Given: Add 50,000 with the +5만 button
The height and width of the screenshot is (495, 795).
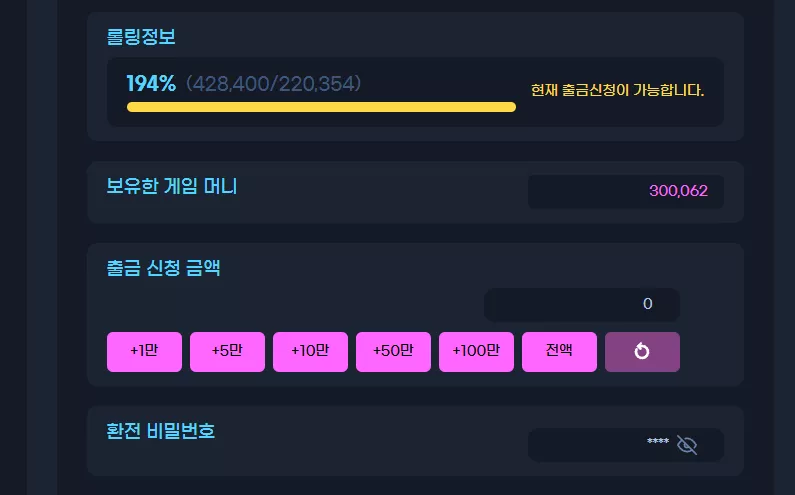Looking at the screenshot, I should click(x=227, y=351).
